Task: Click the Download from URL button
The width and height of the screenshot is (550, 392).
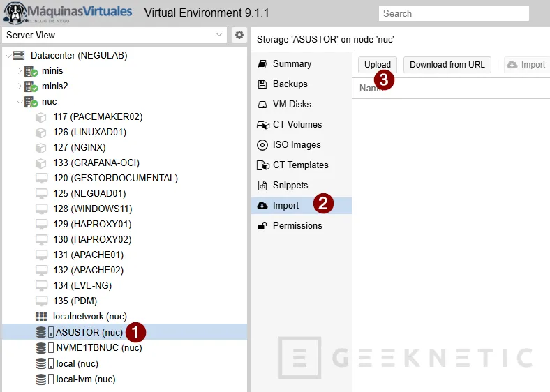Action: (447, 65)
